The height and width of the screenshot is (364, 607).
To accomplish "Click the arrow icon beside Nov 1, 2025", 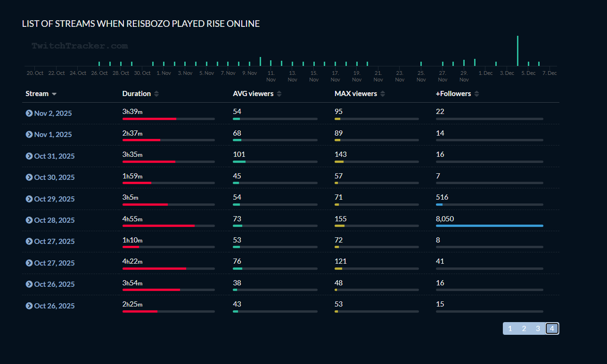I will pyautogui.click(x=29, y=134).
